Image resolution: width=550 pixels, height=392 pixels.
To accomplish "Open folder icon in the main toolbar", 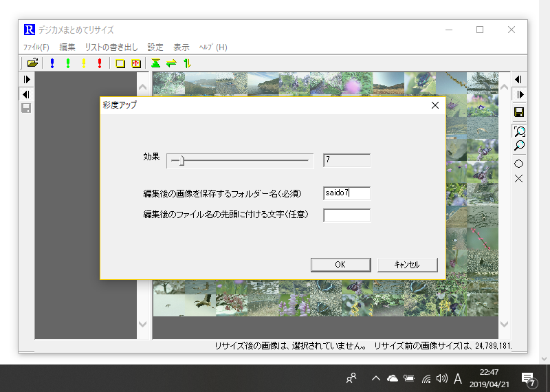I will point(32,63).
